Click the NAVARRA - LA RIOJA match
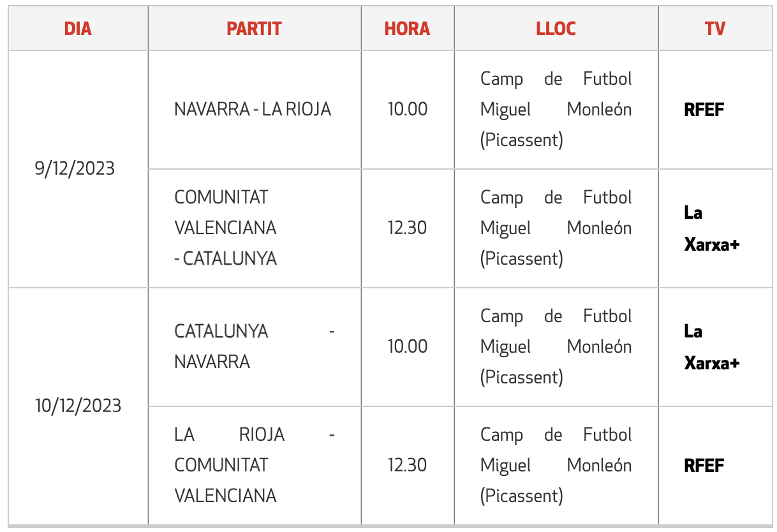 pyautogui.click(x=253, y=109)
